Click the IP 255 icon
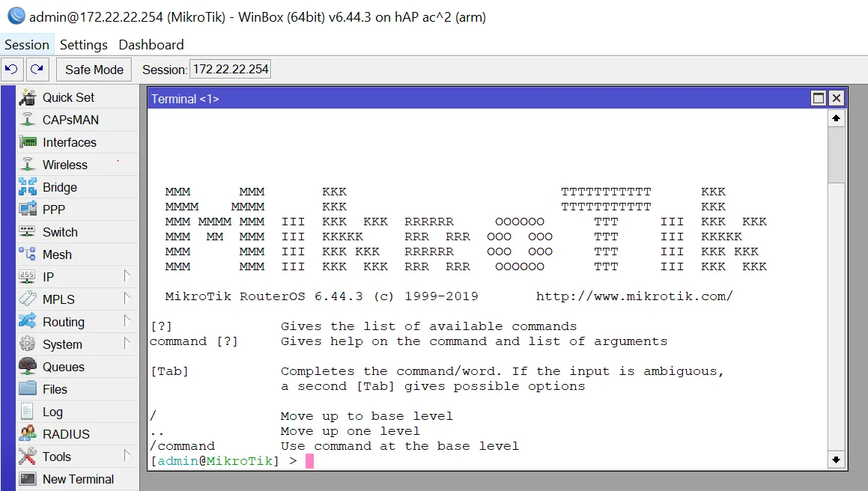Viewport: 868px width, 491px height. pyautogui.click(x=27, y=276)
